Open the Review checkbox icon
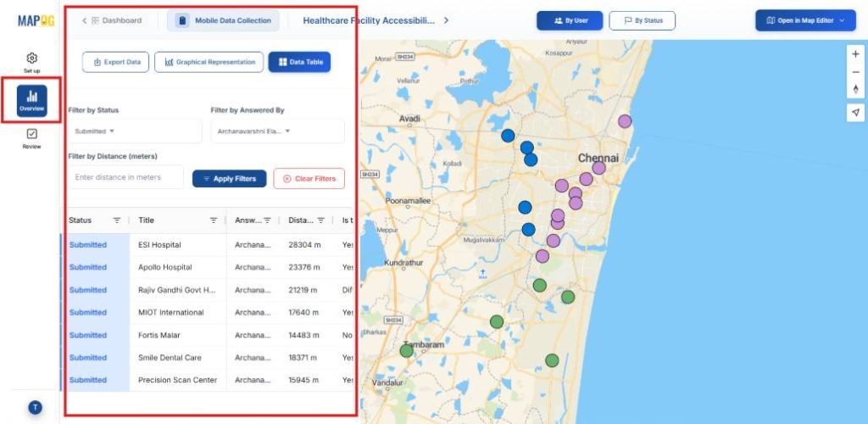This screenshot has width=868, height=424. (31, 134)
